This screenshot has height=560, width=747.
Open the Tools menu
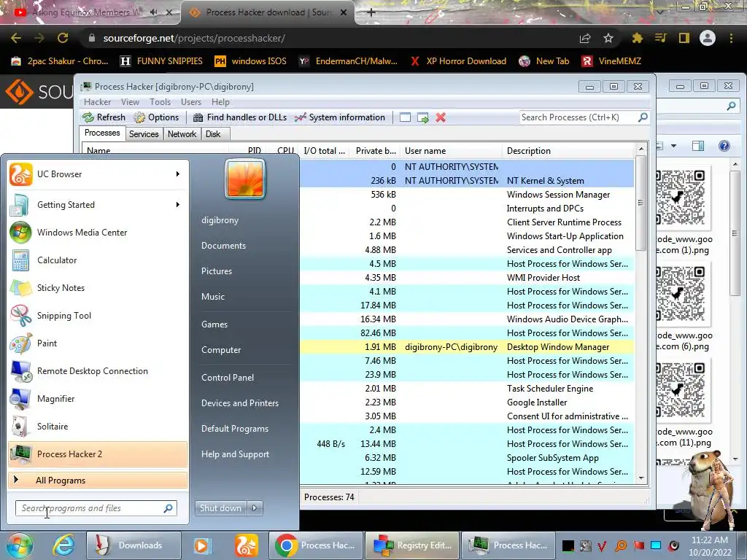[x=160, y=102]
